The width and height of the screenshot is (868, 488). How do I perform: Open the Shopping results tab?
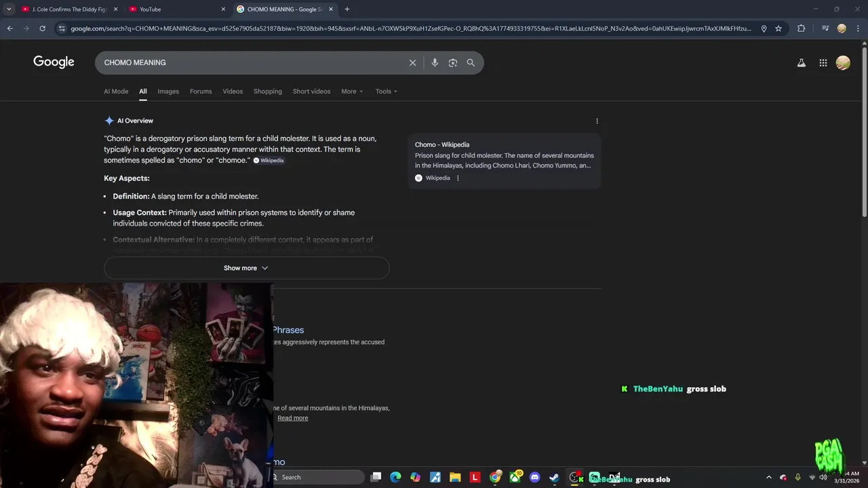pos(268,91)
